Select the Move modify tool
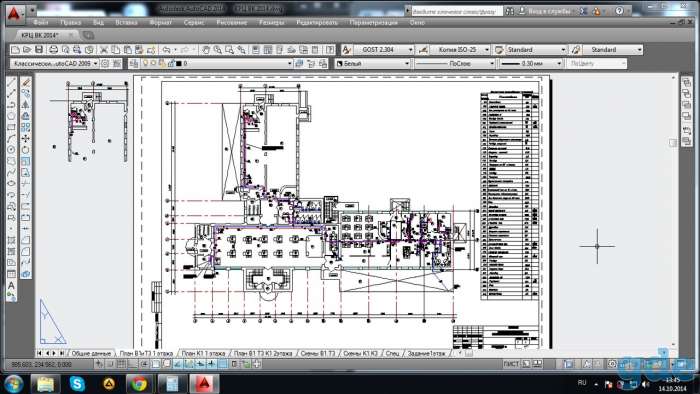Image resolution: width=700 pixels, height=394 pixels. pyautogui.click(x=26, y=138)
